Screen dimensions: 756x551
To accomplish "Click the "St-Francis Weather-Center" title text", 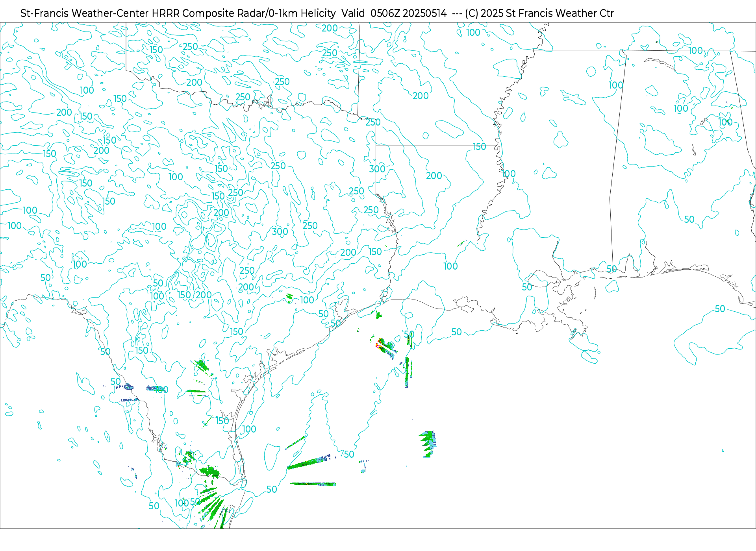I will point(85,13).
